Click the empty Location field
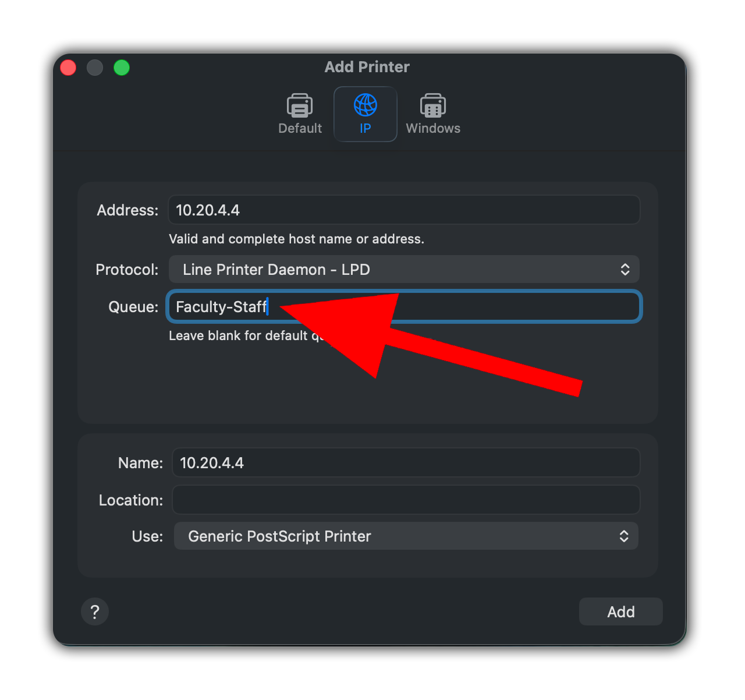Image resolution: width=745 pixels, height=700 pixels. [406, 500]
